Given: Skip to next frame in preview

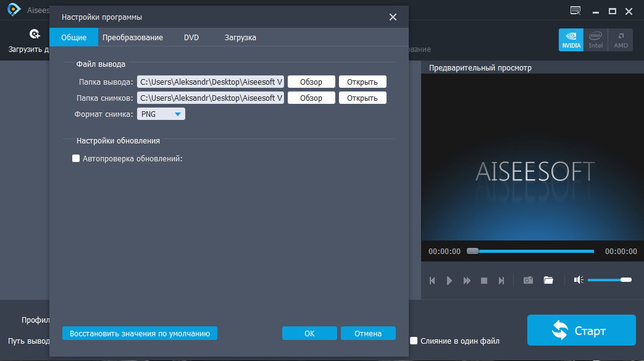Looking at the screenshot, I should (x=501, y=281).
